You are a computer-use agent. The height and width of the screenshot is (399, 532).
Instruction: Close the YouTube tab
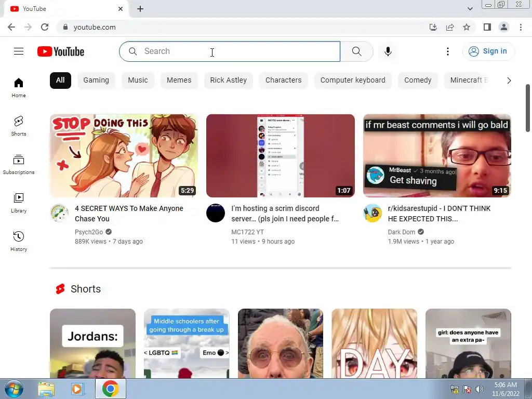(x=121, y=9)
